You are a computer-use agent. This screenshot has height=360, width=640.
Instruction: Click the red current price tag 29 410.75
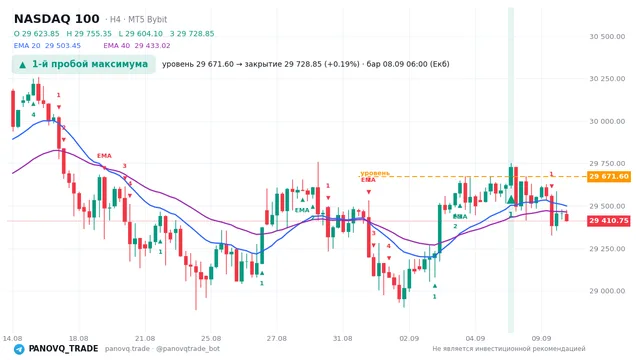[x=609, y=221]
